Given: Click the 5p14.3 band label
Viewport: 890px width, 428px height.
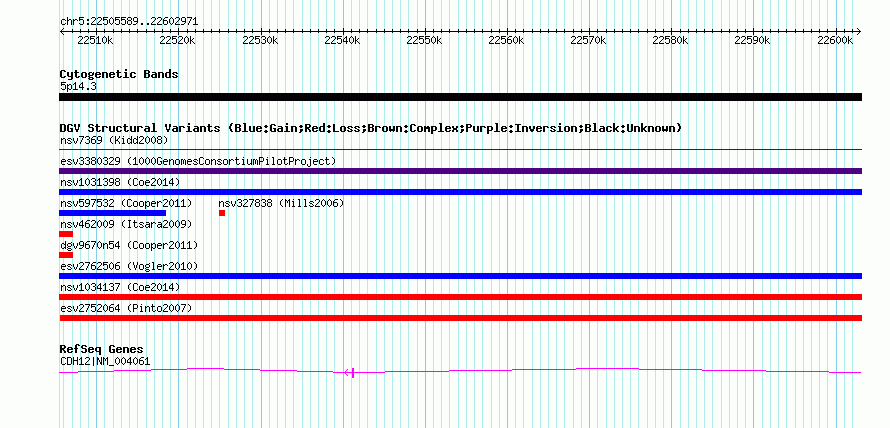Looking at the screenshot, I should pyautogui.click(x=77, y=86).
